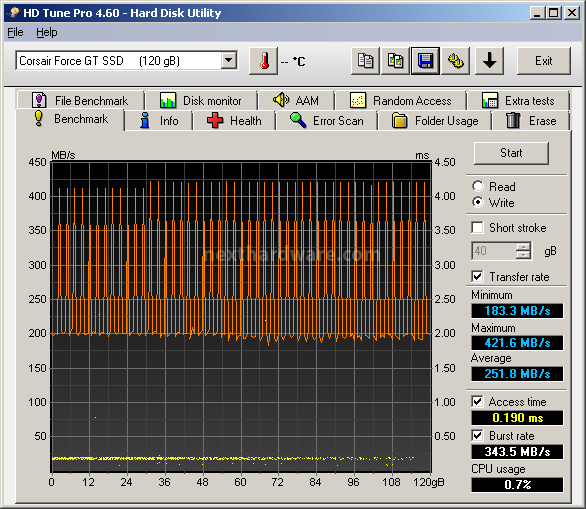Click the Maximum value 421.6 MB/s

[517, 343]
